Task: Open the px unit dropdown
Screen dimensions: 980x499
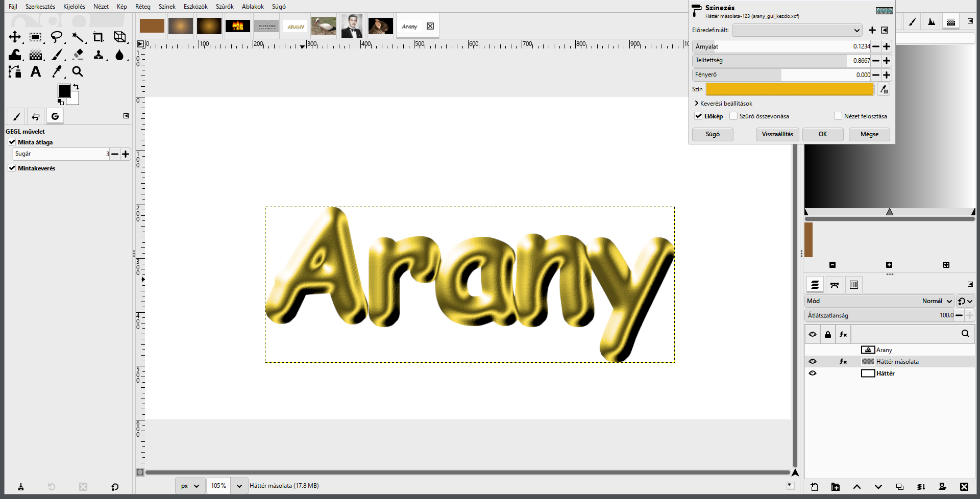Action: [190, 486]
